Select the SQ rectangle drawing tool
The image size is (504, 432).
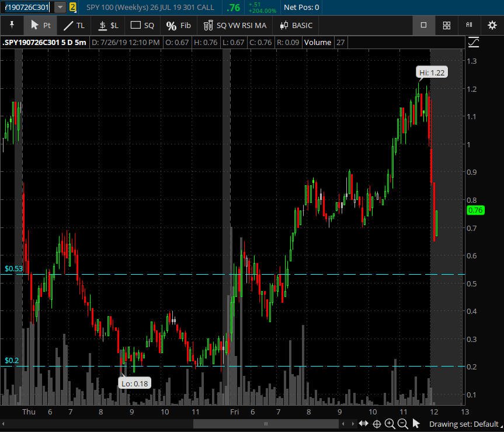142,25
